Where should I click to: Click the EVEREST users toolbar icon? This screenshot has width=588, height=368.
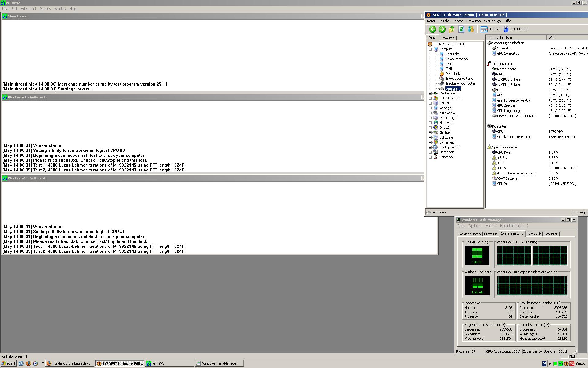471,29
